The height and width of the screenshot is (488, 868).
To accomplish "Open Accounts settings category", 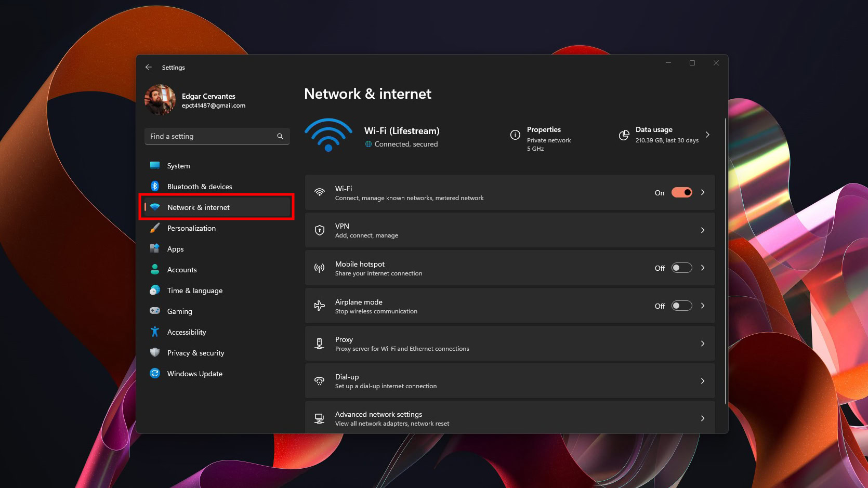I will 217,270.
